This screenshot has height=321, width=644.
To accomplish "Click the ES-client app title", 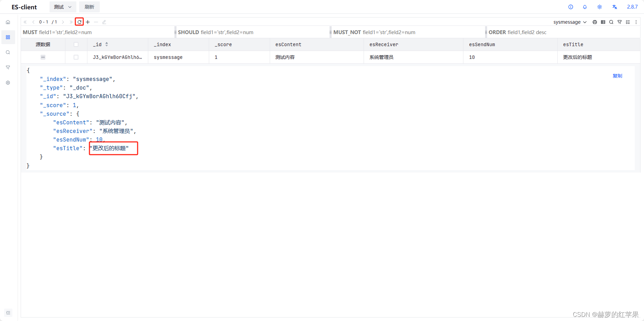I will [24, 7].
